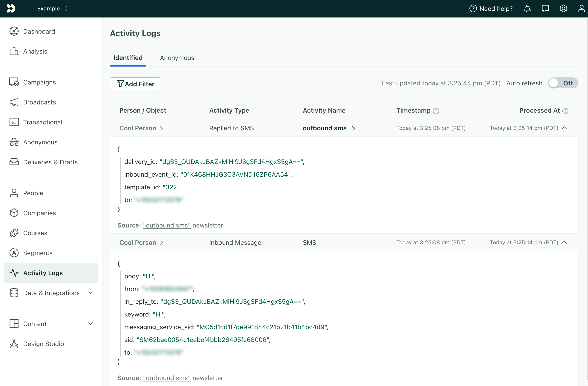The width and height of the screenshot is (588, 386).
Task: Open Deliveries & Drafts inbox icon
Action: click(x=14, y=162)
